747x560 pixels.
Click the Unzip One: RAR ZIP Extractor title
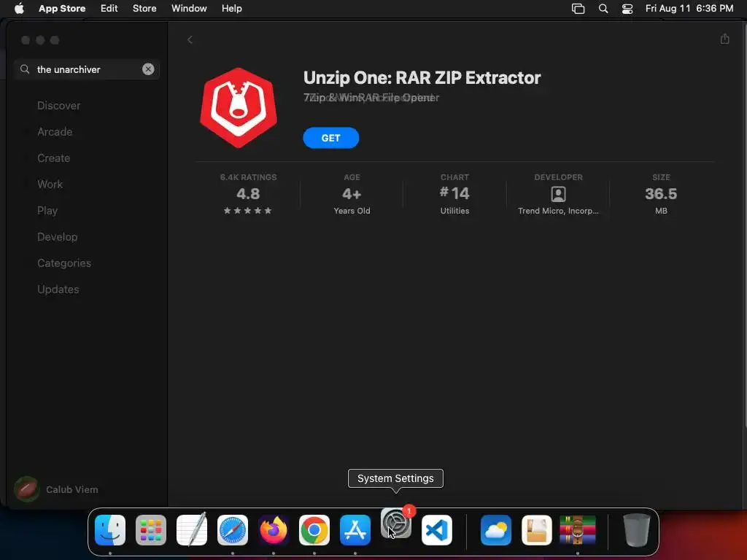pyautogui.click(x=422, y=77)
